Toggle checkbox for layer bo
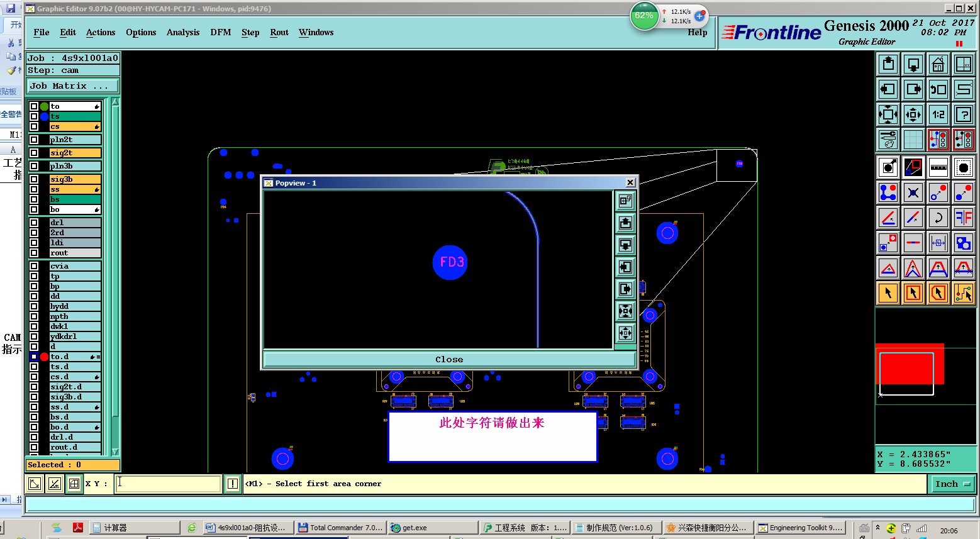Image resolution: width=980 pixels, height=539 pixels. coord(34,209)
